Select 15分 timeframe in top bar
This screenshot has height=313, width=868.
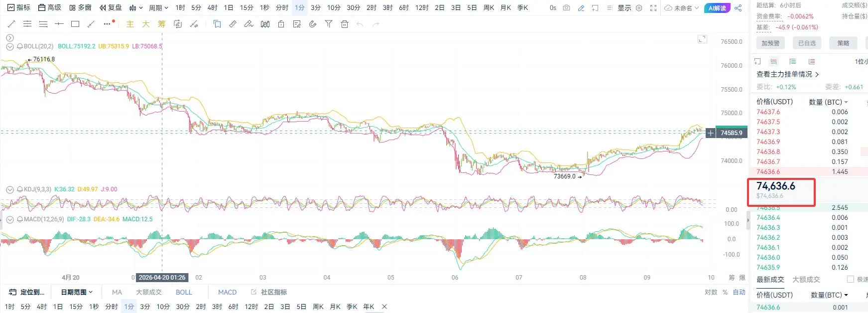(x=247, y=8)
